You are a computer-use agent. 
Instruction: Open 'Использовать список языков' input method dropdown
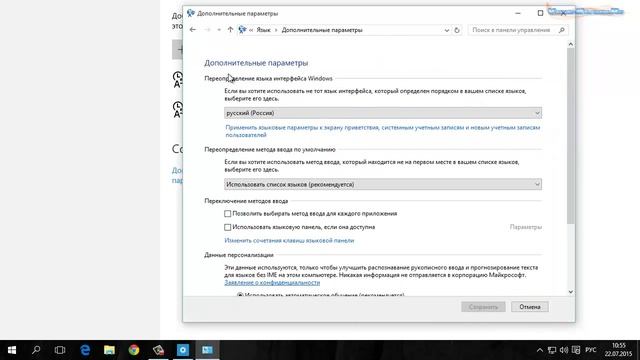pyautogui.click(x=383, y=184)
